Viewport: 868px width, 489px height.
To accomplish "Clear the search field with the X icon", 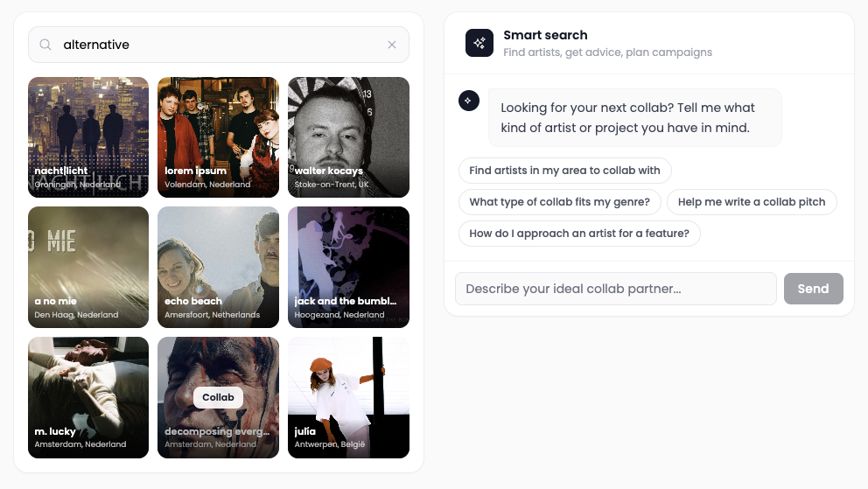I will point(392,45).
